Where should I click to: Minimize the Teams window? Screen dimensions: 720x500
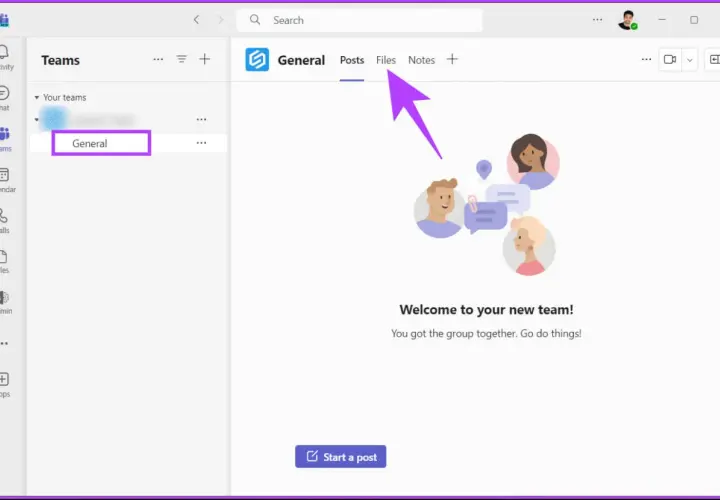point(662,20)
